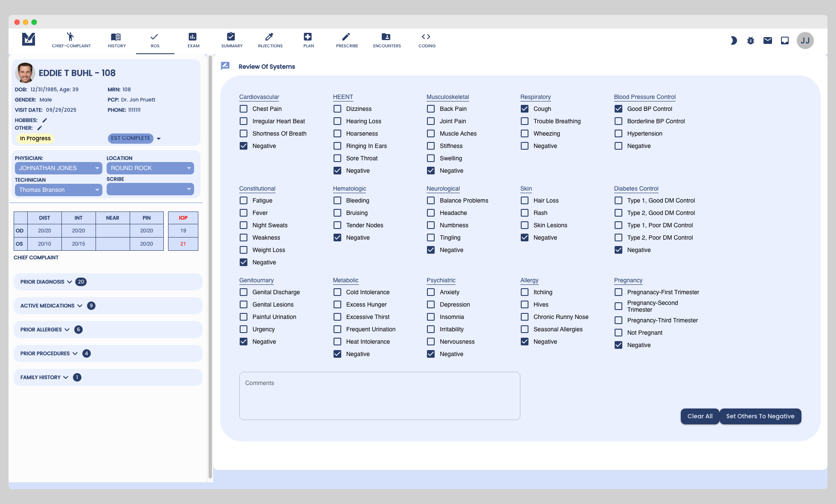This screenshot has width=836, height=504.
Task: Click into the Comments text field
Action: coord(379,396)
